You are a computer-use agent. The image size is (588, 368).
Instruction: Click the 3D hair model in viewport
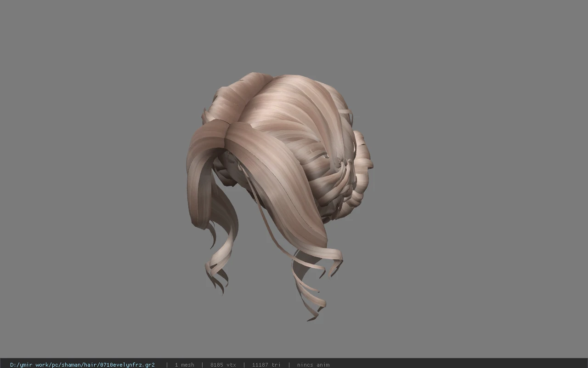[x=279, y=195]
